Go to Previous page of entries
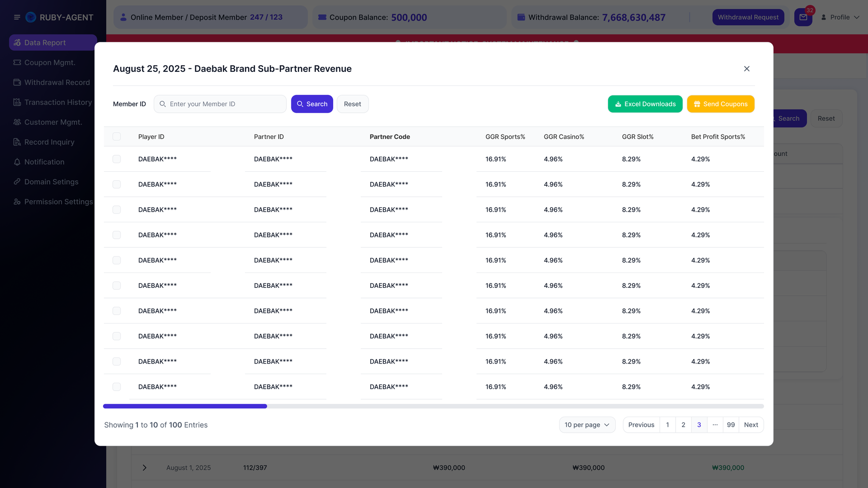Image resolution: width=868 pixels, height=488 pixels. pyautogui.click(x=641, y=425)
